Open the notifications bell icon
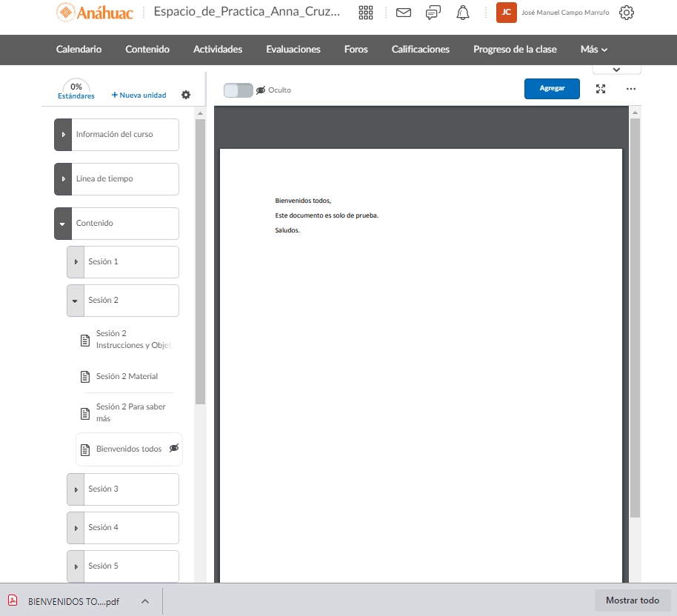Viewport: 677px width, 616px height. (463, 13)
